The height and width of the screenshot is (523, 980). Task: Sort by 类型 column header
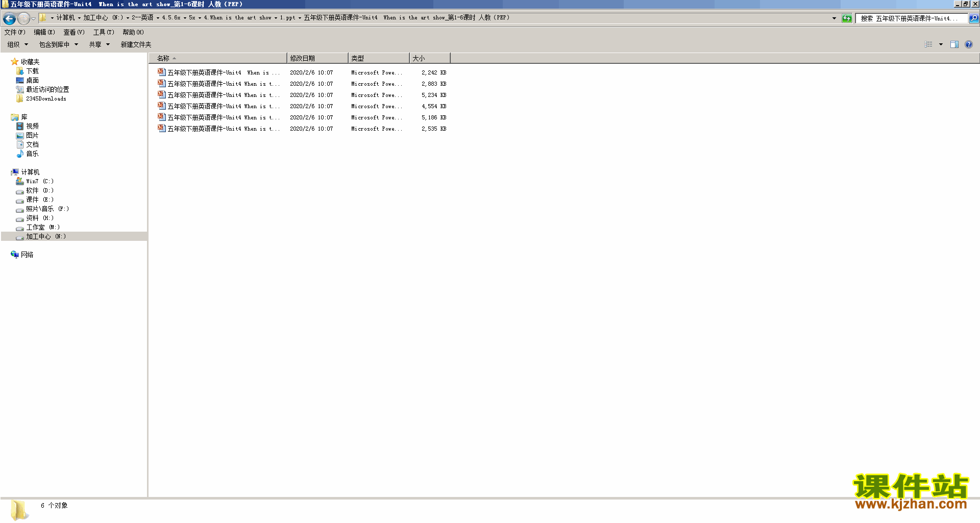[379, 58]
